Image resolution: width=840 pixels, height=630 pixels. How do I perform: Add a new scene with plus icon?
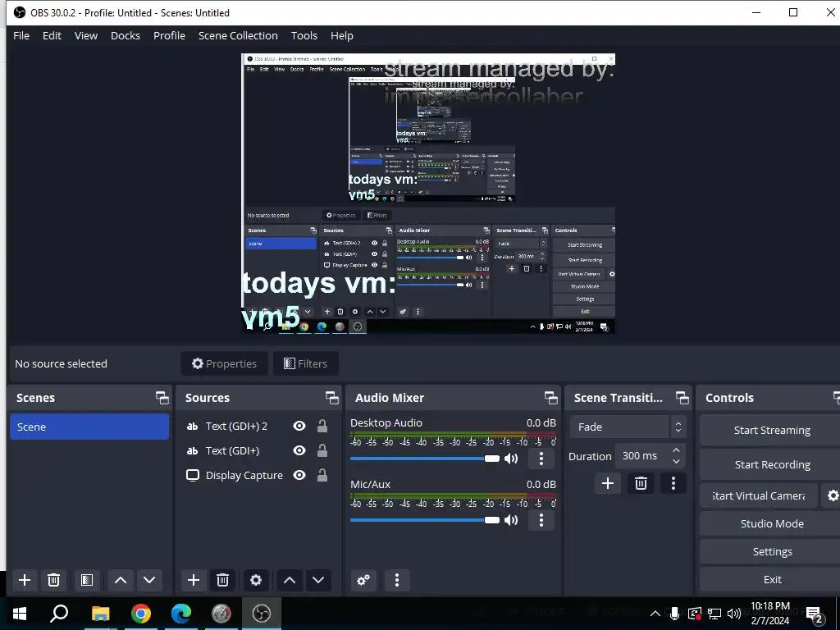[24, 580]
